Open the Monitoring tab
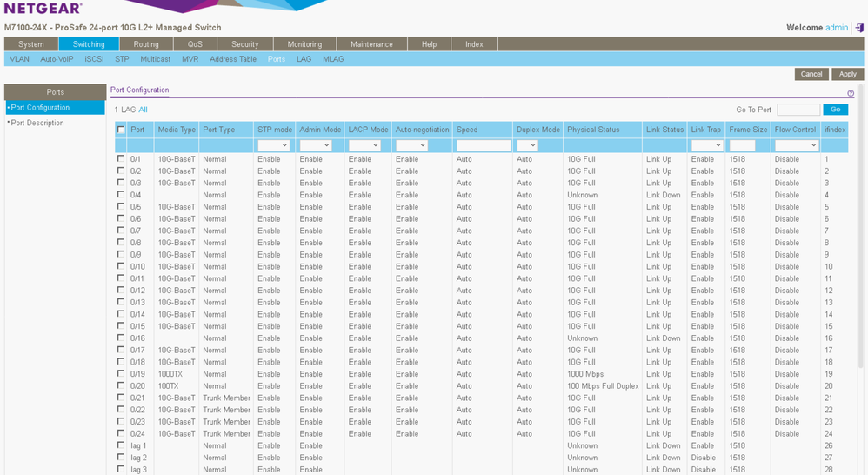Screen dimensions: 868x475 (x=304, y=44)
